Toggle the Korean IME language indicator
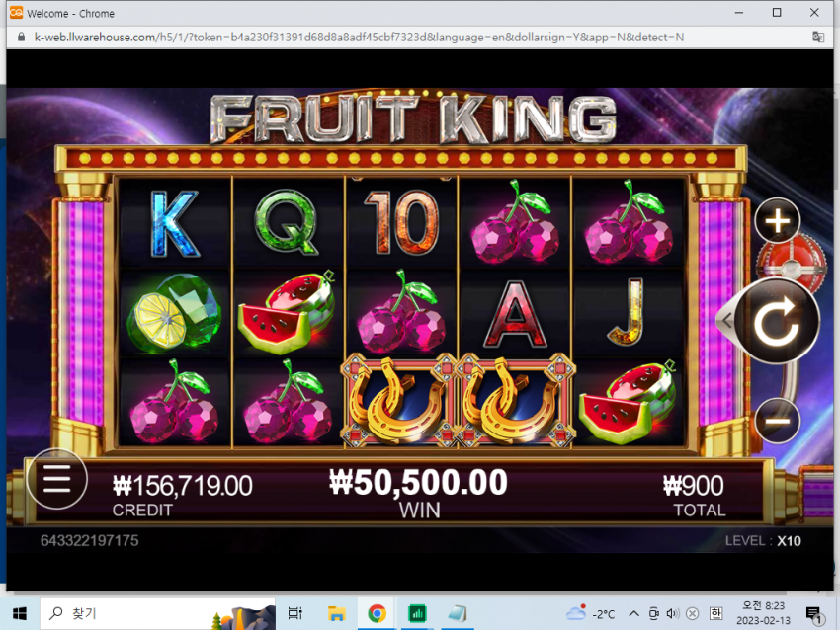The height and width of the screenshot is (630, 840). (715, 613)
